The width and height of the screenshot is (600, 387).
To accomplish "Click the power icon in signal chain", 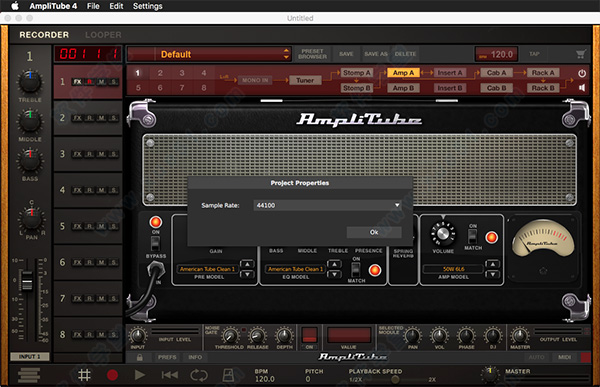I will click(582, 73).
